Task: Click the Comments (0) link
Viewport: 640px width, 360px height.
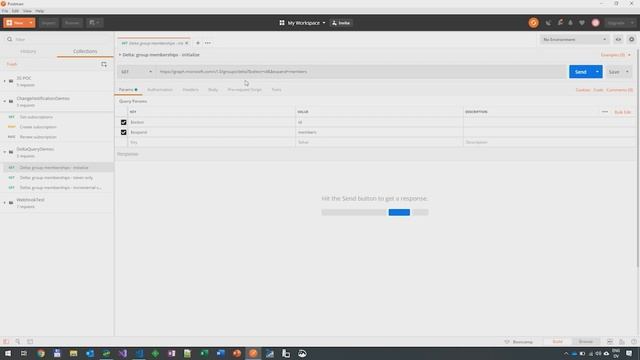Action: coord(619,90)
